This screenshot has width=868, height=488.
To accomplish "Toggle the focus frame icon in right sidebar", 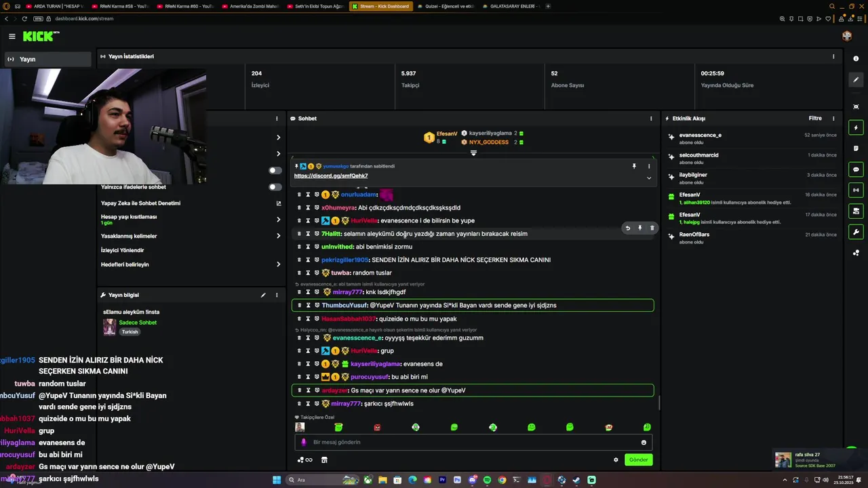I will 856,106.
